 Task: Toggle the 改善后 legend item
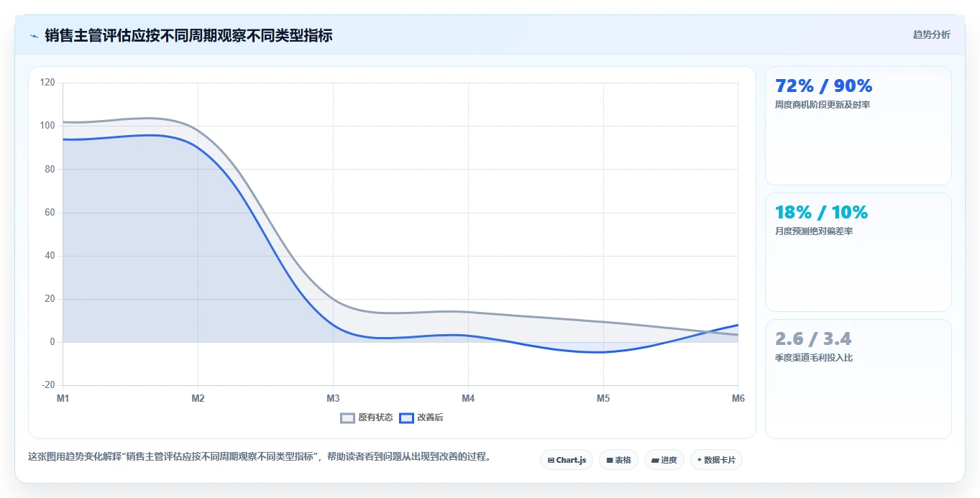coord(421,418)
